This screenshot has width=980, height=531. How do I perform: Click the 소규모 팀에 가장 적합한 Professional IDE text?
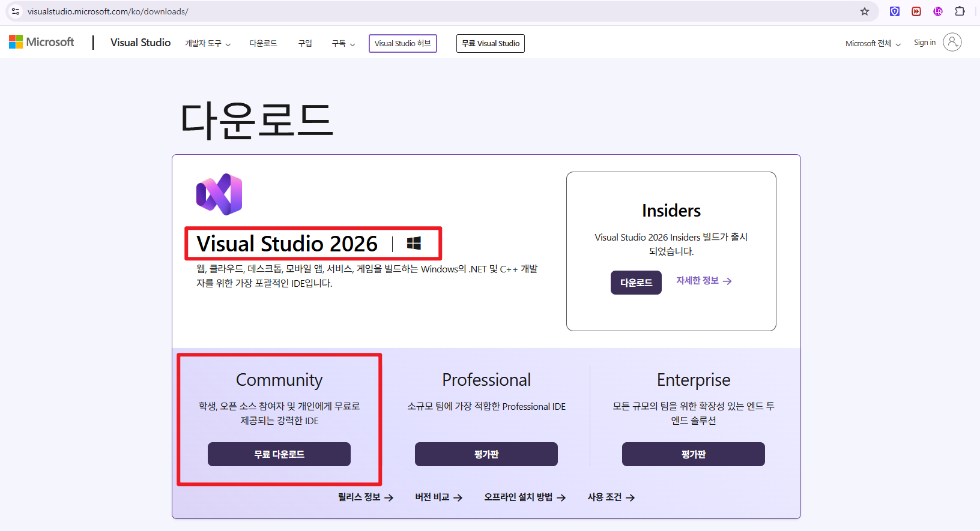pos(486,406)
